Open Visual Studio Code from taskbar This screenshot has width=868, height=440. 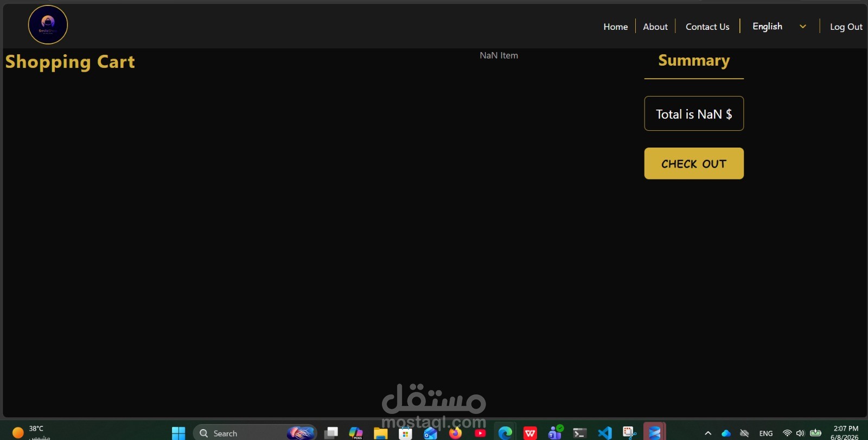click(x=604, y=433)
